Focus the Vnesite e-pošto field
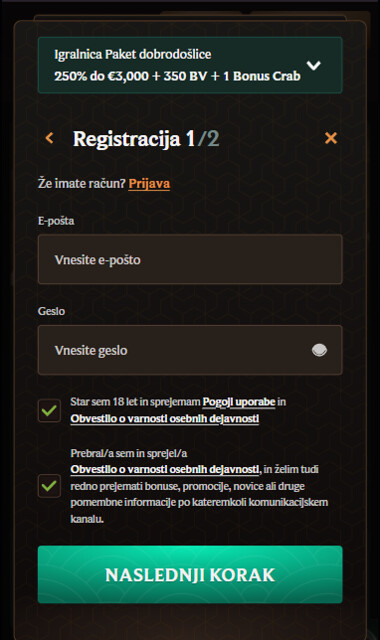380x640 pixels. [x=190, y=259]
